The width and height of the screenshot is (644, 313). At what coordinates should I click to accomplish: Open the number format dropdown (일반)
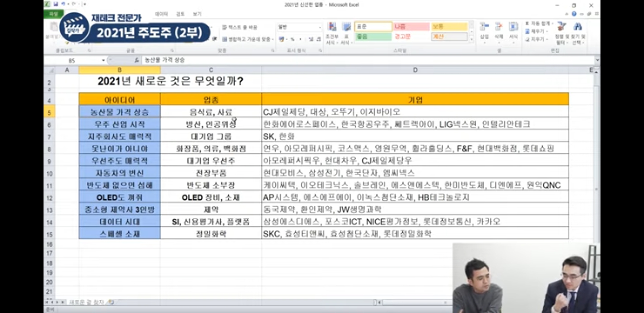tap(320, 27)
